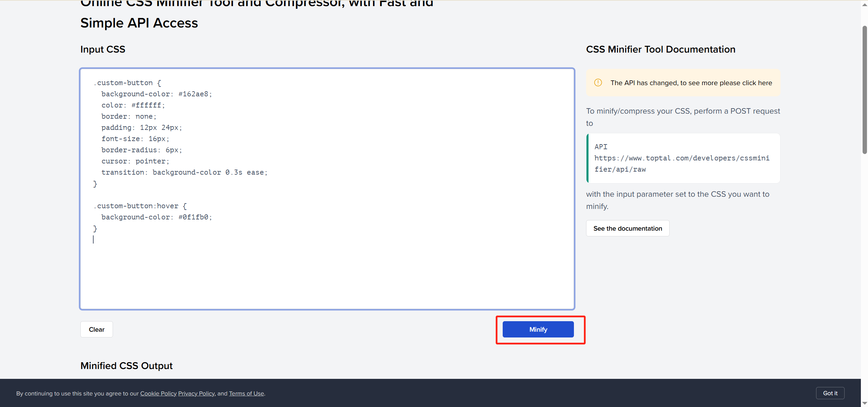Click the vertical scrollbar thumb
This screenshot has width=868, height=407.
click(x=865, y=90)
